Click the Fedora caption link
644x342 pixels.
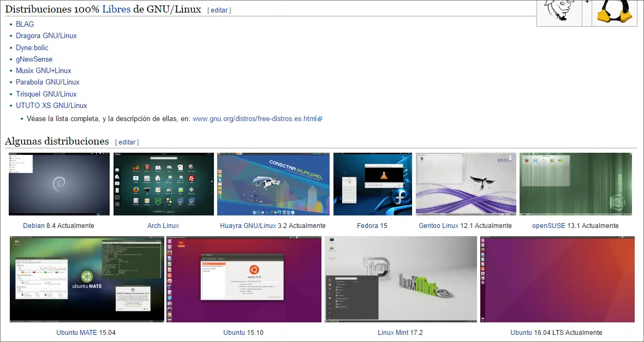[367, 226]
